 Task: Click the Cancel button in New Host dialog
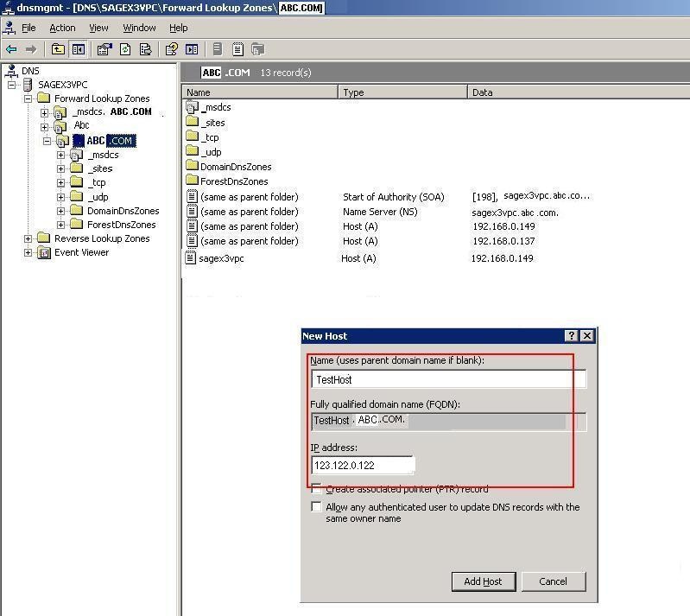[554, 581]
